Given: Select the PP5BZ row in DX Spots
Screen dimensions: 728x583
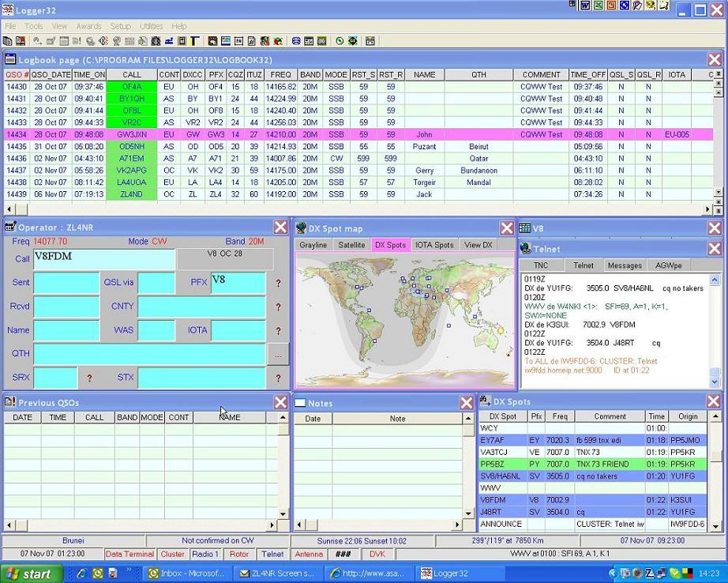Looking at the screenshot, I should (593, 464).
